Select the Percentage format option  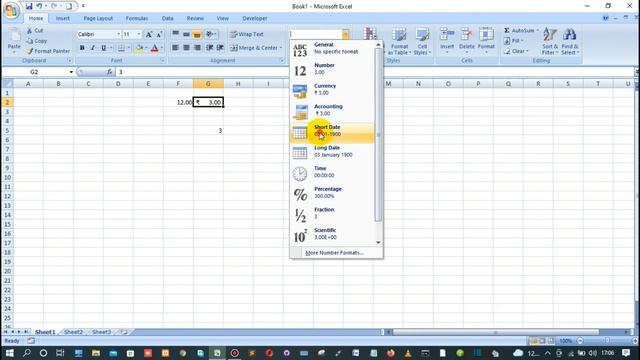tap(332, 193)
